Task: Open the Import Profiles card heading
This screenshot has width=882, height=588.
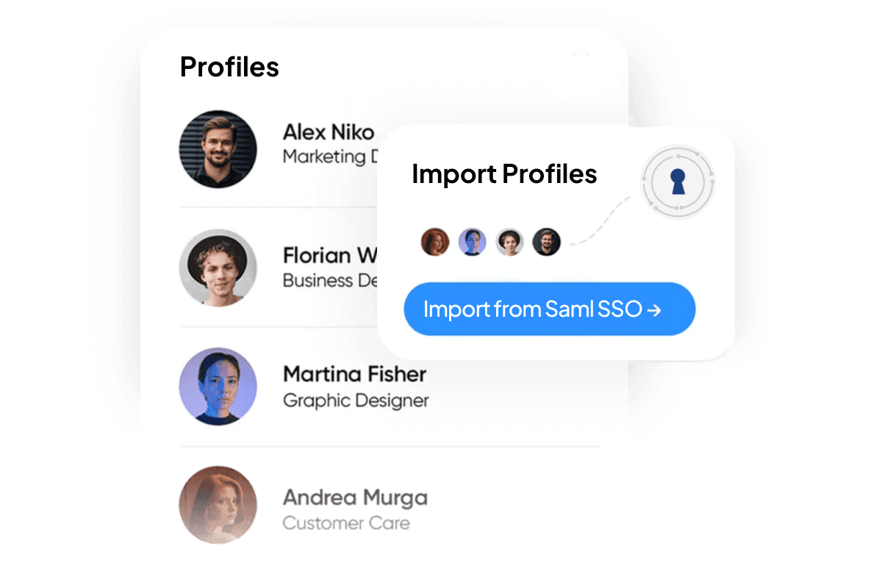Action: (505, 174)
